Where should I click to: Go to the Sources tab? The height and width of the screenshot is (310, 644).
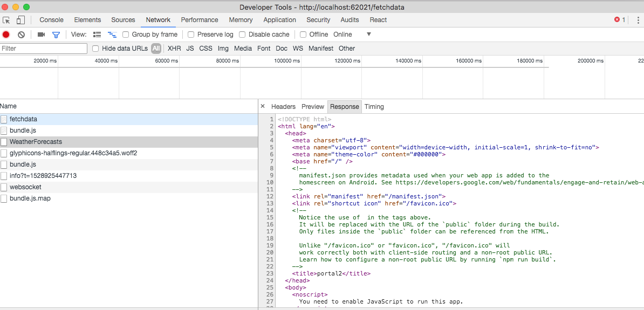123,20
